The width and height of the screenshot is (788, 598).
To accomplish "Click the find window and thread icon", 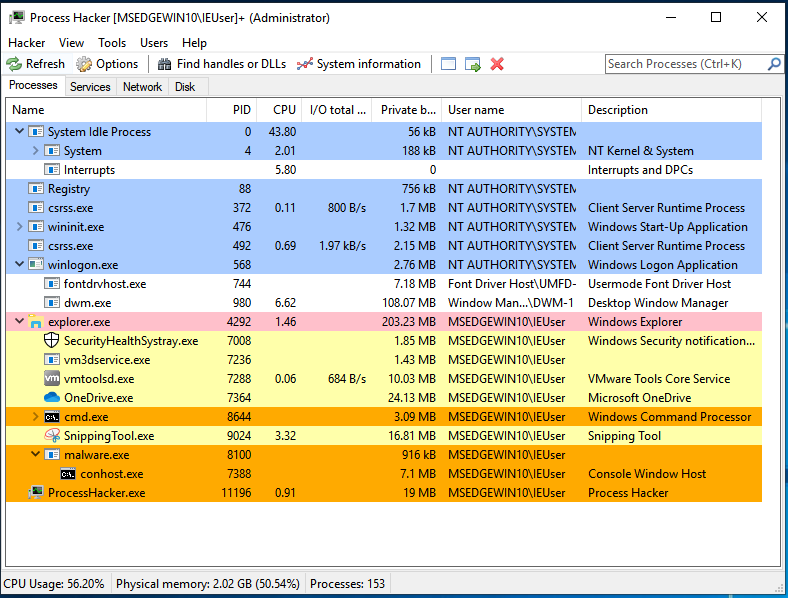I will 472,64.
